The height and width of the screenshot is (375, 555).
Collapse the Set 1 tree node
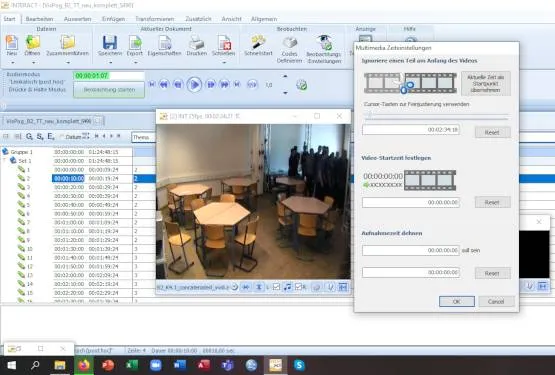coord(5,160)
